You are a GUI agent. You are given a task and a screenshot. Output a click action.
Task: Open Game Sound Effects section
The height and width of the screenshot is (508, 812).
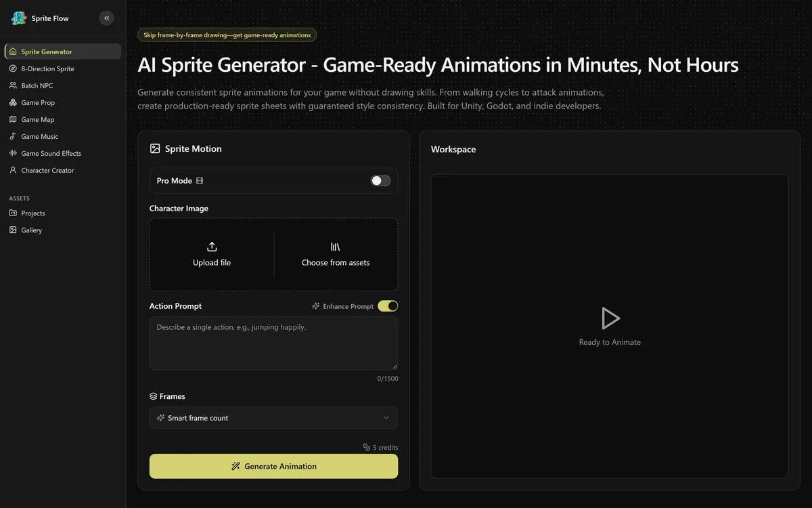[x=63, y=153]
